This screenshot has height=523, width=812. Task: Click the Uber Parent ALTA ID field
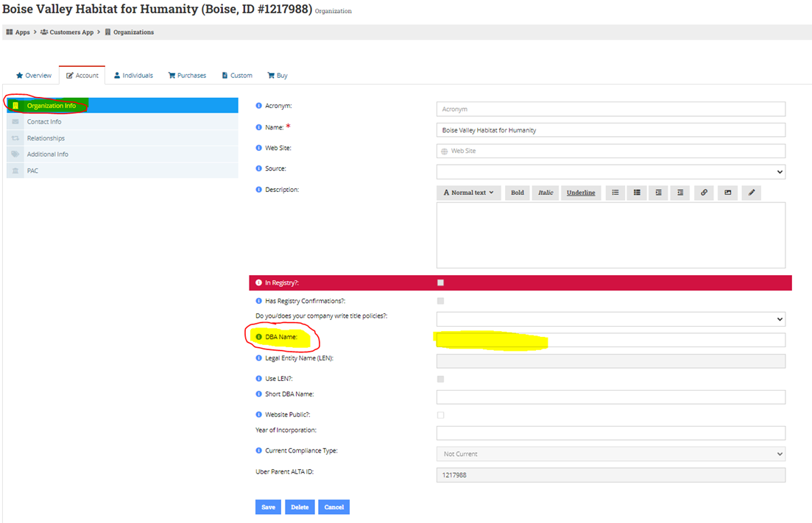tap(611, 475)
